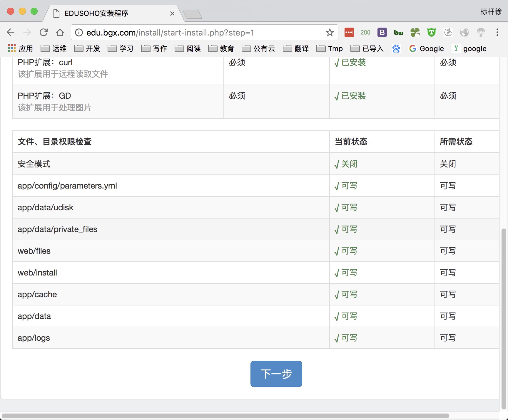The image size is (508, 420).
Task: Select the EDUSOHO安装程序 tab
Action: tap(113, 14)
